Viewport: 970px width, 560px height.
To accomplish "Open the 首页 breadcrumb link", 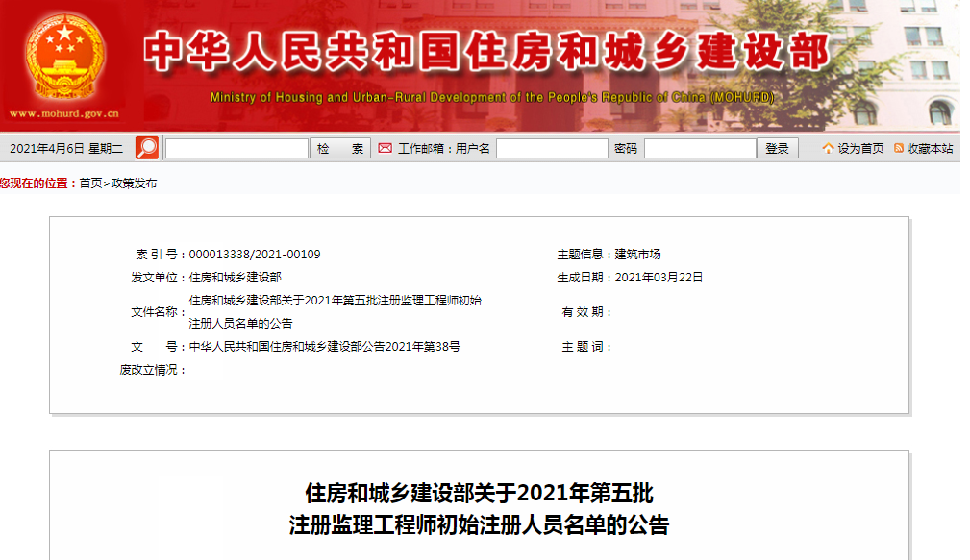I will coord(91,183).
